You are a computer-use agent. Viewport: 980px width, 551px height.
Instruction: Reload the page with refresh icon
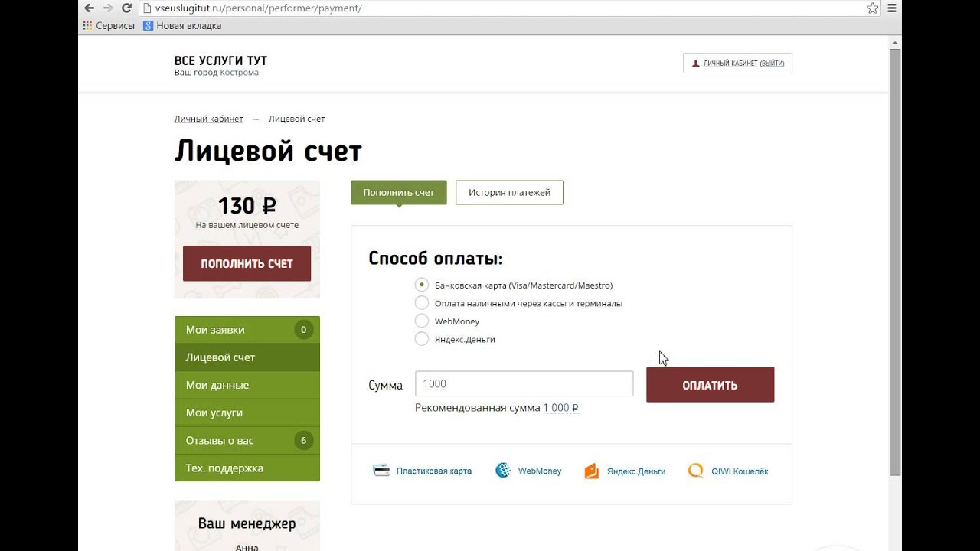tap(127, 8)
